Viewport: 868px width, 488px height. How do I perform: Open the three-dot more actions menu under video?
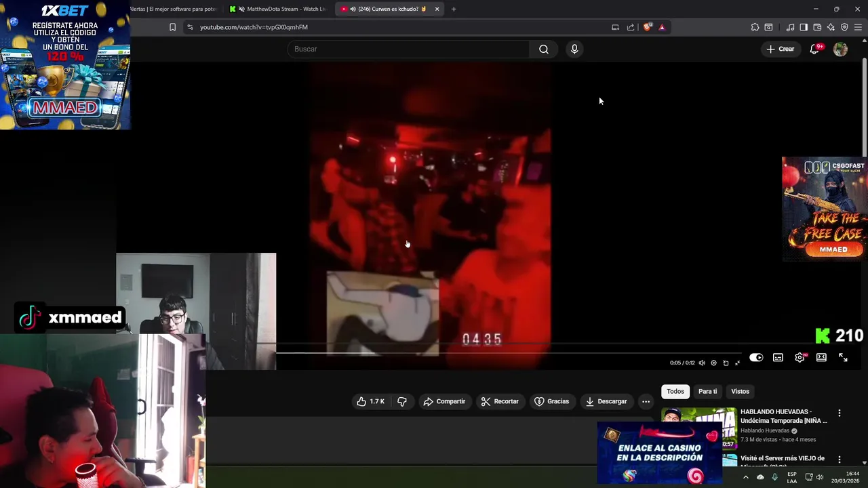[x=646, y=401]
